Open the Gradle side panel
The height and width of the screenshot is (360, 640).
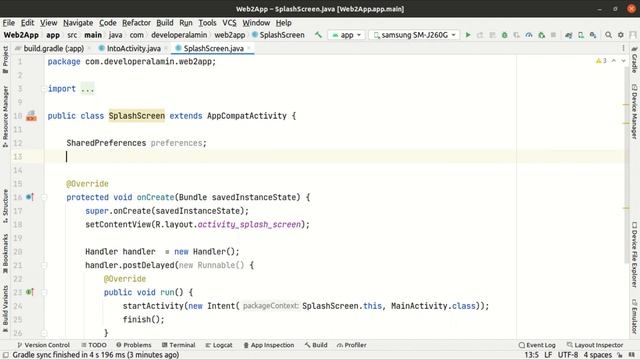(634, 59)
